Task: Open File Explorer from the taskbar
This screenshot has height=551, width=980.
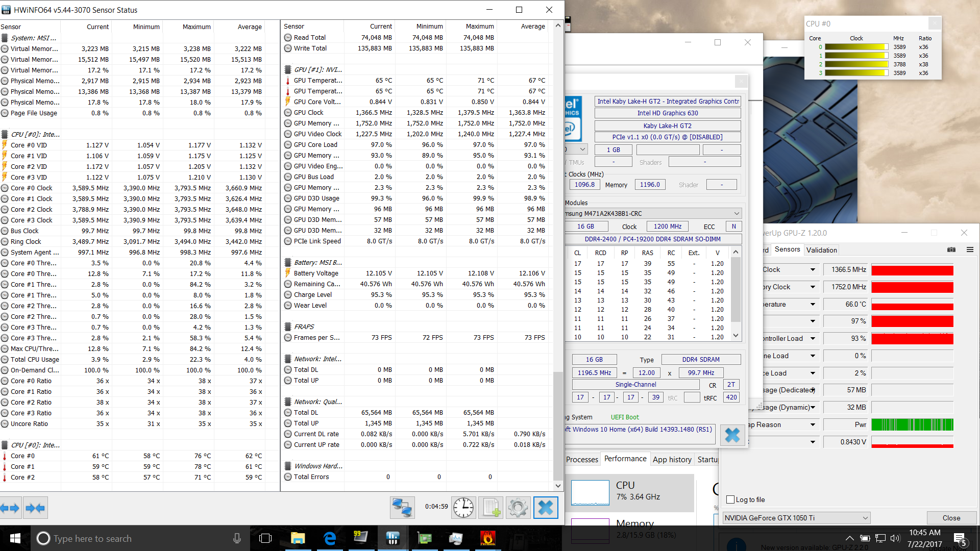Action: (x=298, y=538)
